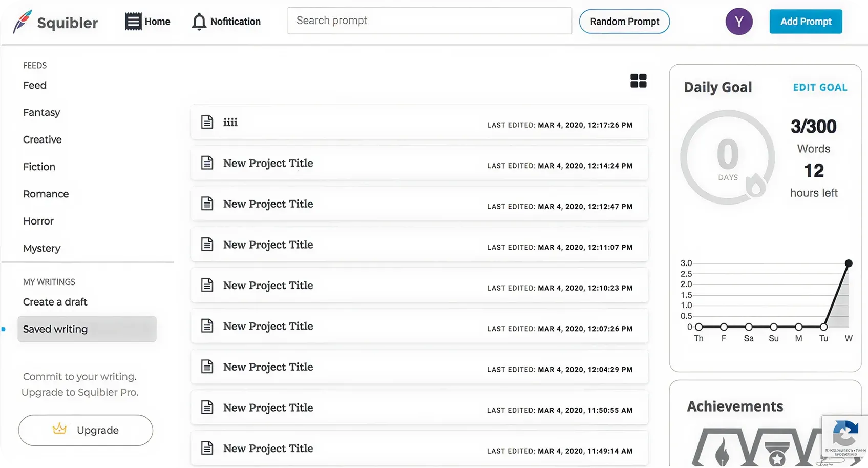This screenshot has height=468, width=868.
Task: Open the purple Y profile avatar
Action: pos(738,22)
